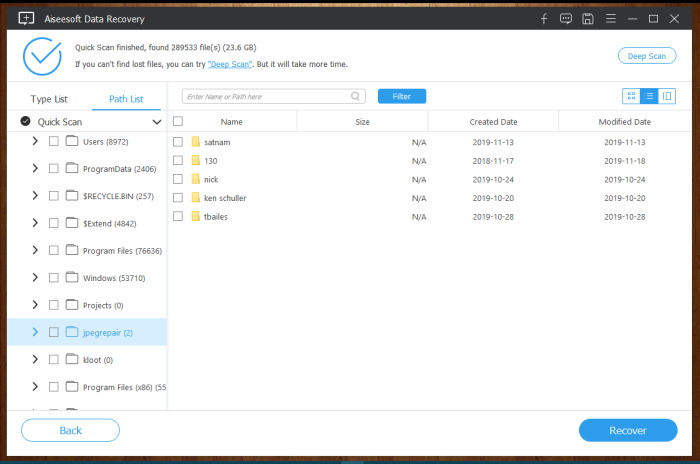The image size is (700, 464).
Task: Check the satnam folder checkbox
Action: 178,142
